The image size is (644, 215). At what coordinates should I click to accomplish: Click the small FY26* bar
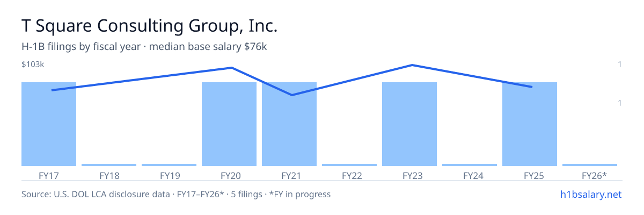pos(590,165)
